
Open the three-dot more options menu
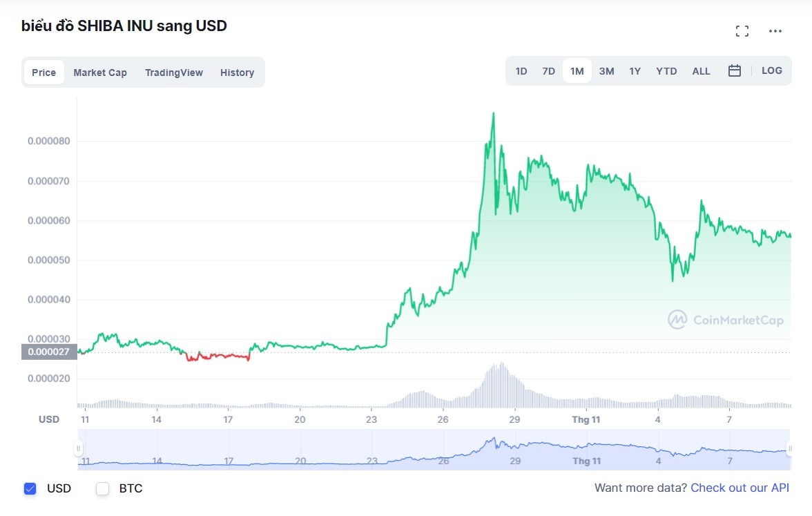[775, 31]
